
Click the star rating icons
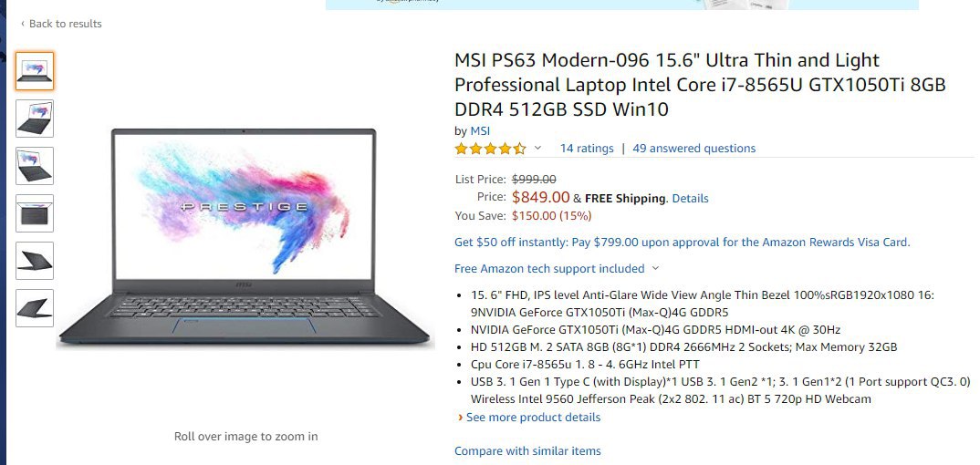tap(491, 149)
